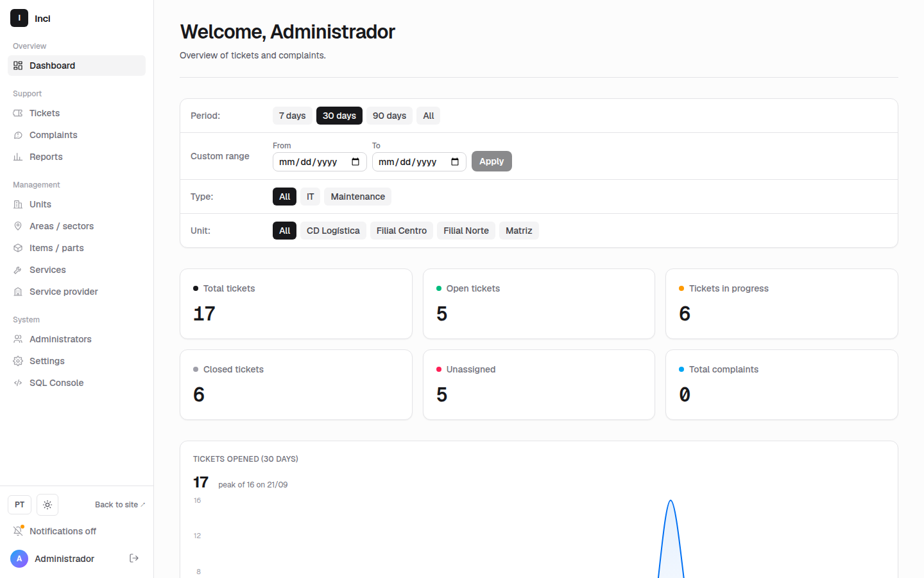Click the Inci logo icon
This screenshot has height=578, width=924.
[x=19, y=18]
